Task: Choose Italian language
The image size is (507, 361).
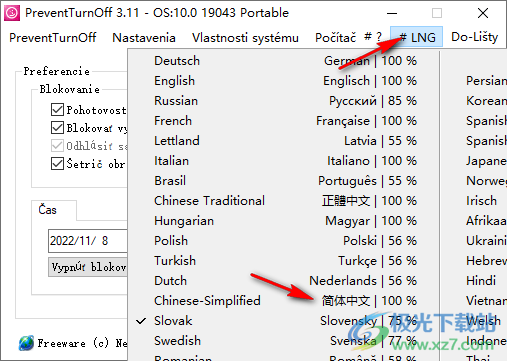Action: coord(284,161)
